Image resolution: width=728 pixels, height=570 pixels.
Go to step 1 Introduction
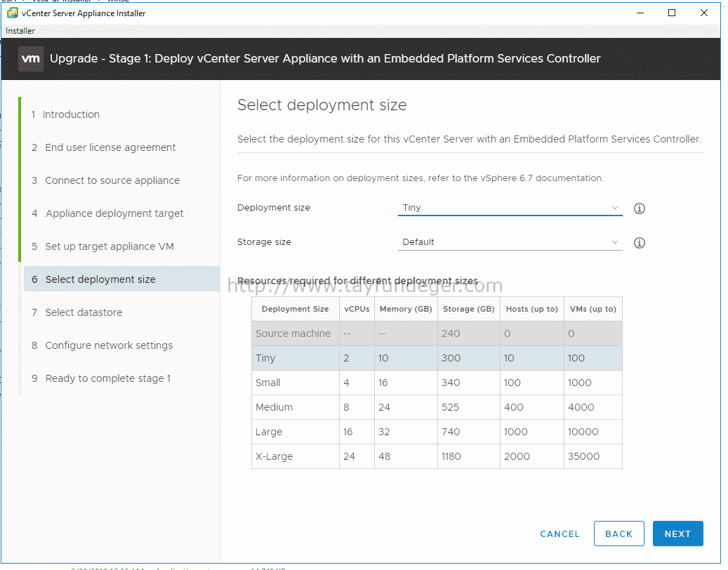click(x=65, y=114)
